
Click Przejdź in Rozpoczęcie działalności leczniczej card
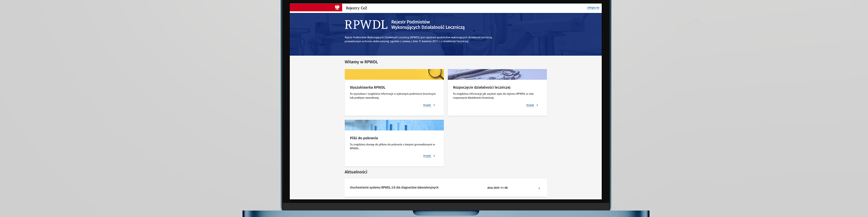[x=530, y=105]
